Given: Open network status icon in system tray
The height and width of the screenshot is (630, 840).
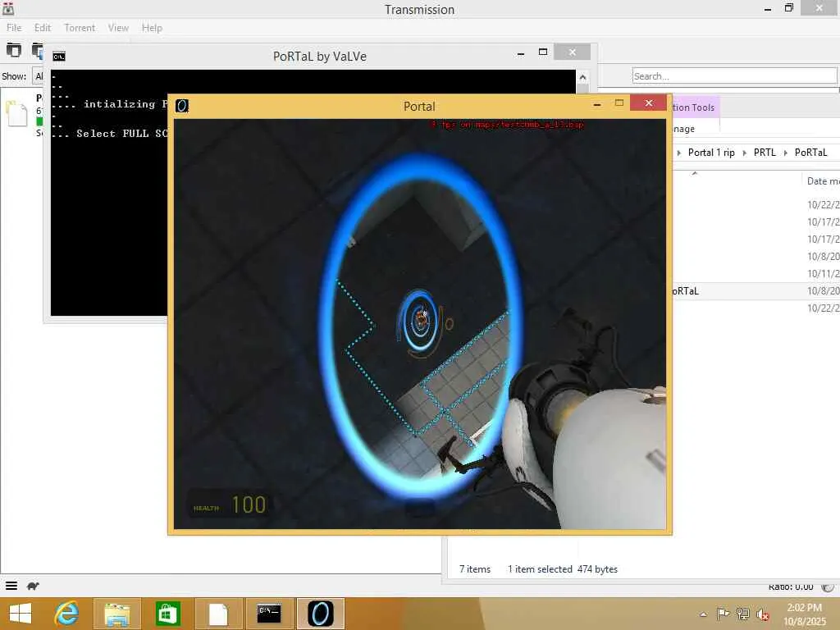Looking at the screenshot, I should pos(742,614).
